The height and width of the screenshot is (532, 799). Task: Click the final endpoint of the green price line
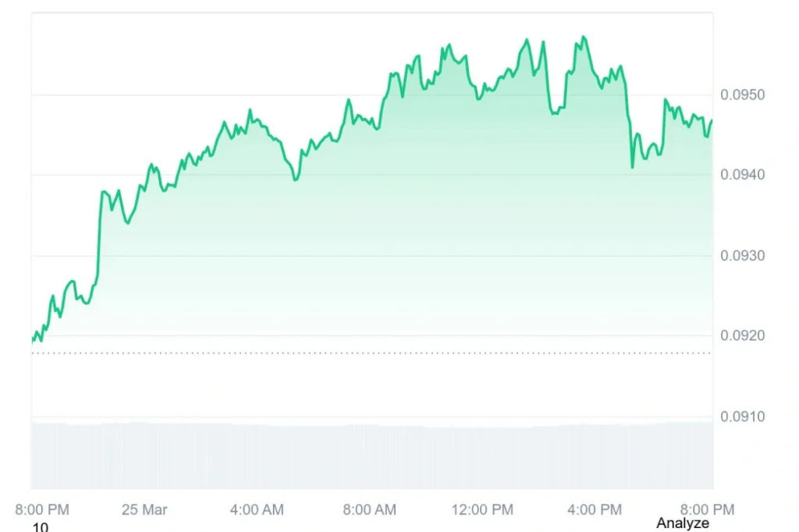point(712,120)
